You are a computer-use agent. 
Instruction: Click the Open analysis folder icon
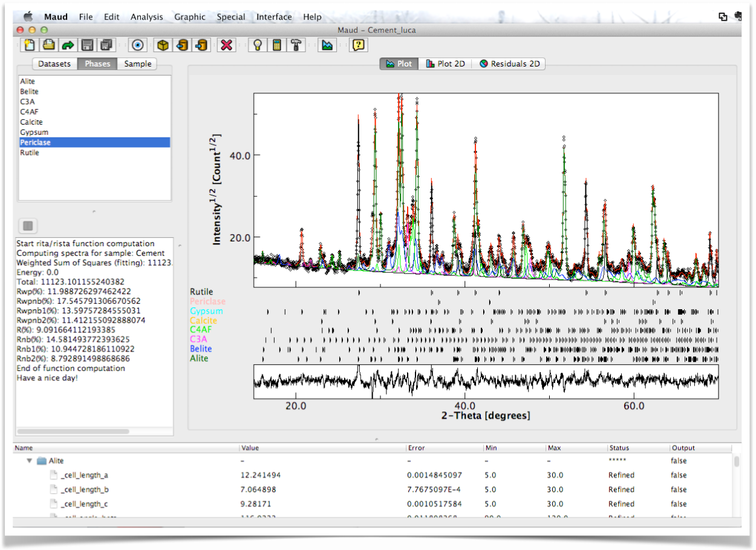pyautogui.click(x=48, y=45)
